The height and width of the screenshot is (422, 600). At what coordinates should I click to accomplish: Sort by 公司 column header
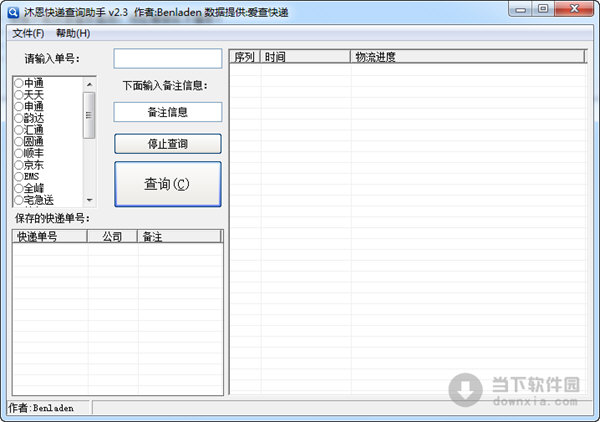point(112,237)
